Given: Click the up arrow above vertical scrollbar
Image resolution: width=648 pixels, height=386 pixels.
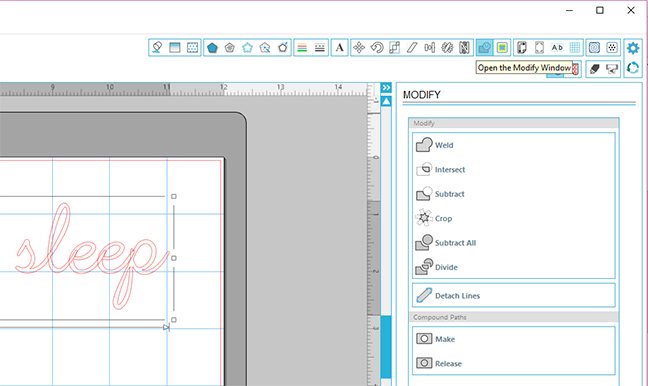Looking at the screenshot, I should (386, 101).
